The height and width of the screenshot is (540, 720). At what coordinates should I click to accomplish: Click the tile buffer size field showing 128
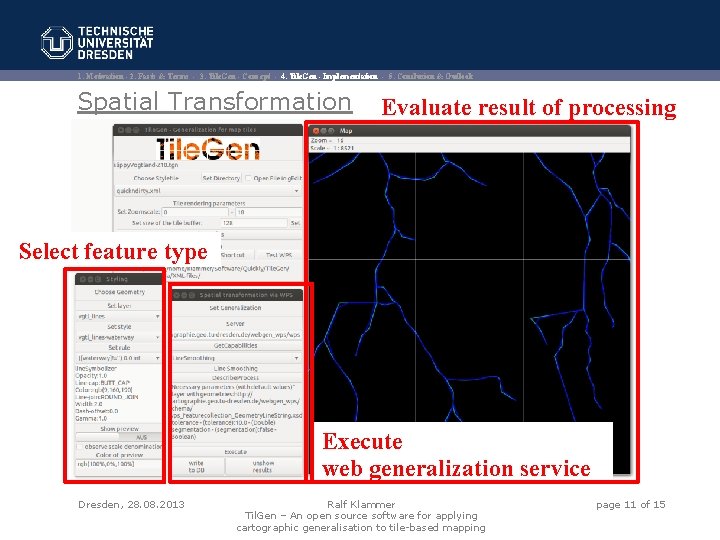(254, 223)
